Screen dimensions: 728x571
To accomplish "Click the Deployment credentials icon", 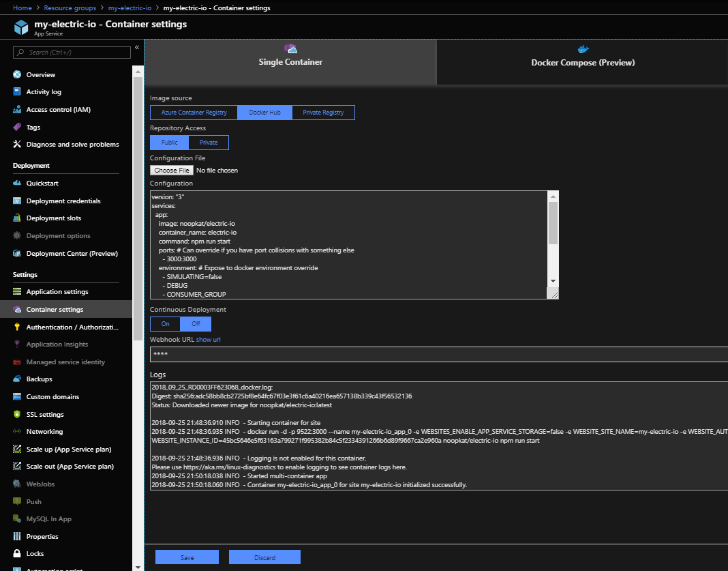I will [17, 201].
